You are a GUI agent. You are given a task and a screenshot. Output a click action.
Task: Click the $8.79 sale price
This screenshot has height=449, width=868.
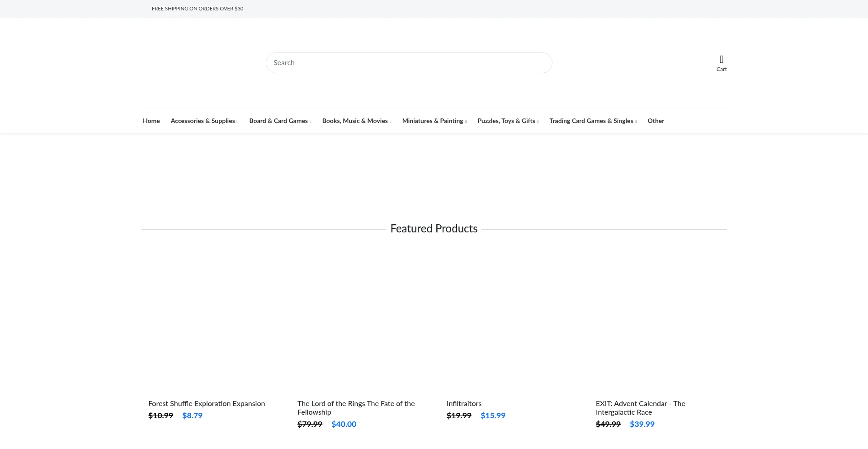tap(192, 416)
